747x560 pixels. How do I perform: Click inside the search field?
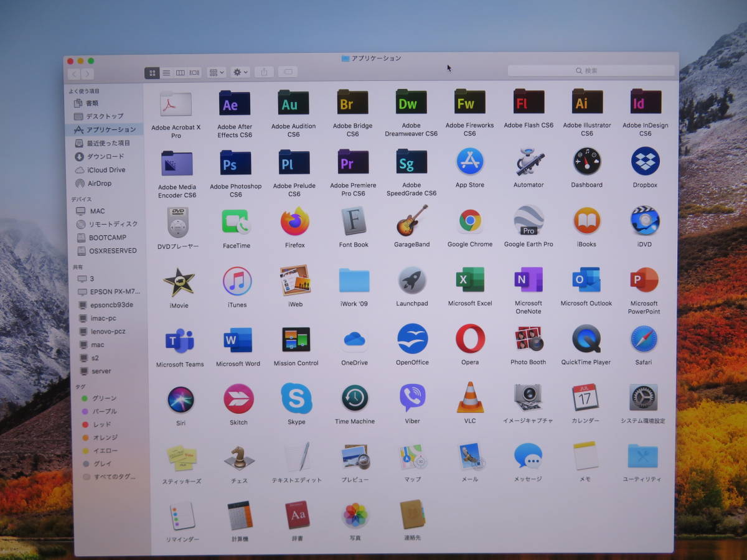[590, 70]
